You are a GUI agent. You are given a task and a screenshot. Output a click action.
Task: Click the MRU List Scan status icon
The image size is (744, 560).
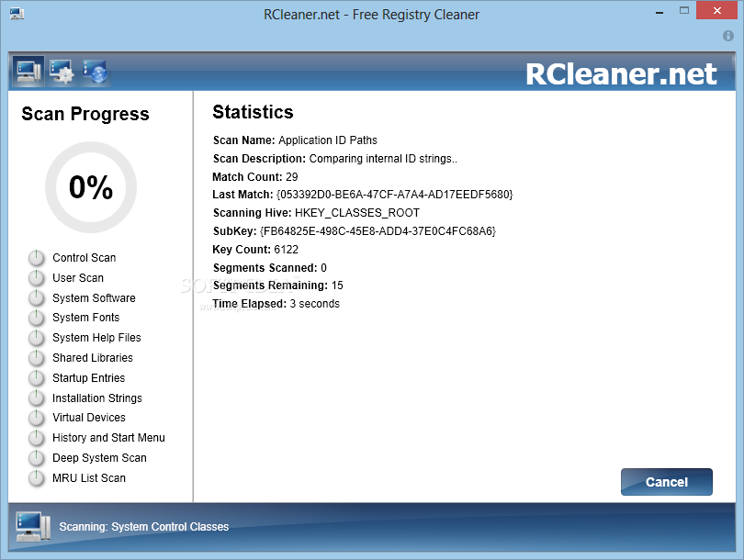coord(37,478)
